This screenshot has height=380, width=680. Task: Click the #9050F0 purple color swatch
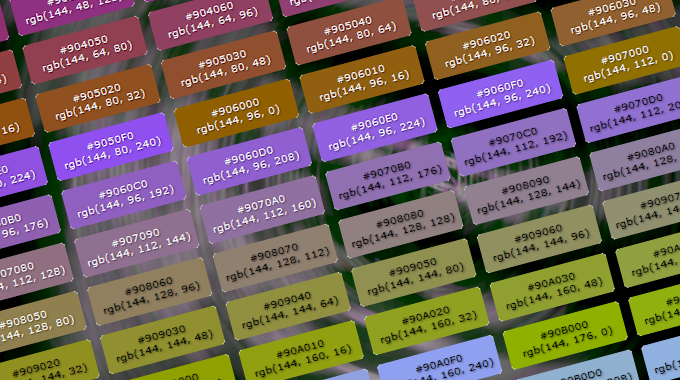[x=111, y=147]
